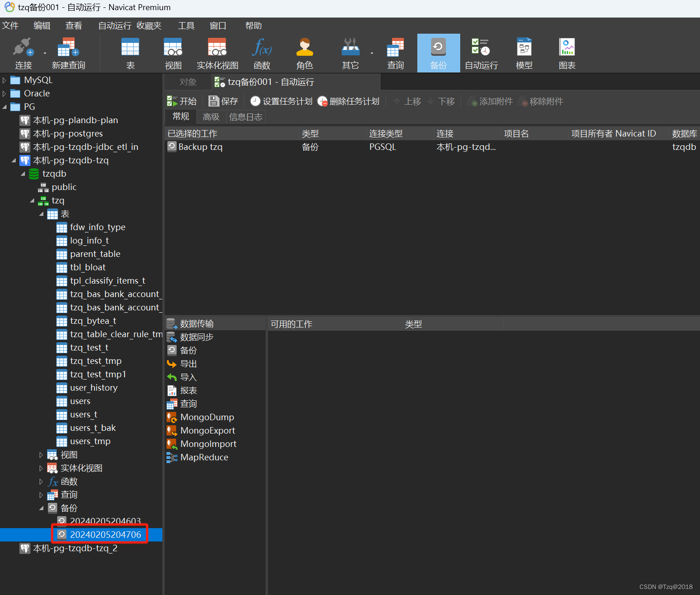The height and width of the screenshot is (595, 700).
Task: Select backup 20240205204706 in tree
Action: pos(106,535)
